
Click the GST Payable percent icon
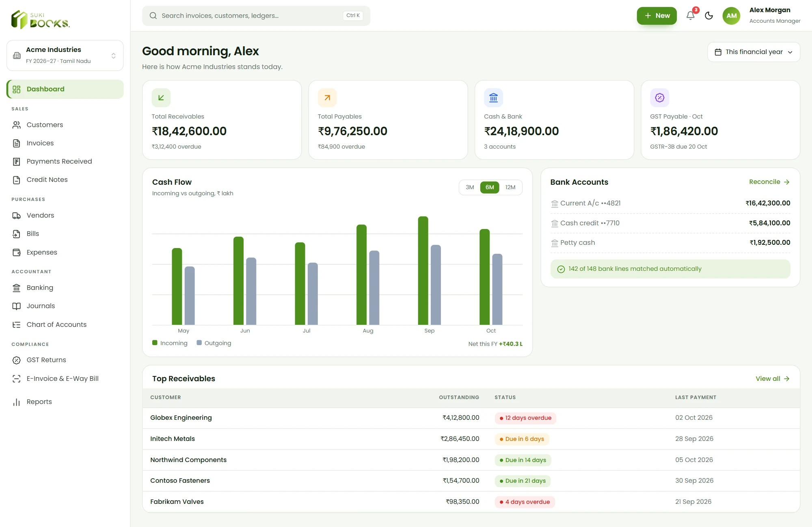click(x=660, y=97)
